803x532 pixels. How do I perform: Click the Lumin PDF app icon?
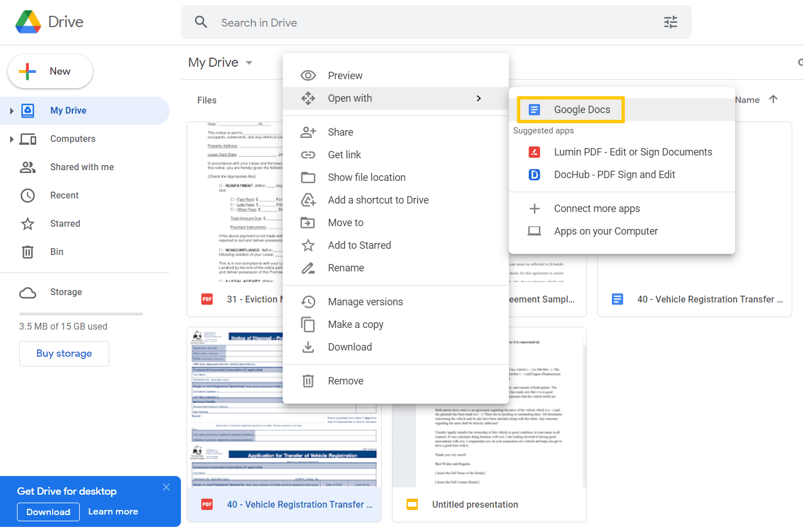click(534, 152)
